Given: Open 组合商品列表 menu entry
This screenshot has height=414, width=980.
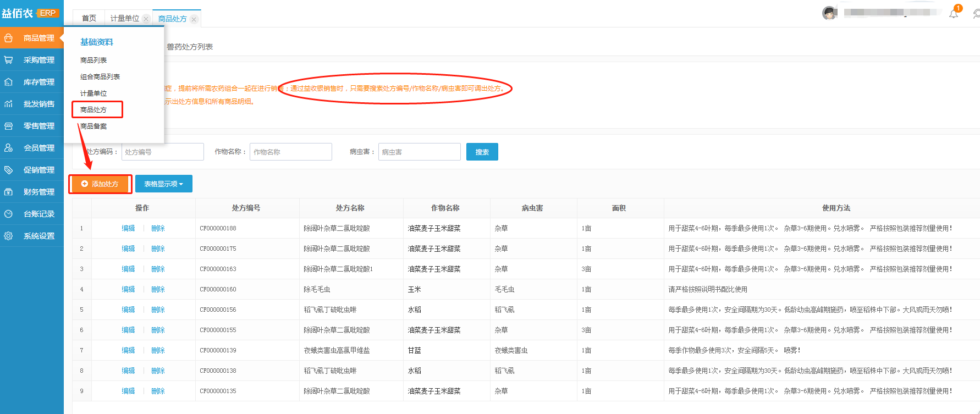Looking at the screenshot, I should click(100, 77).
